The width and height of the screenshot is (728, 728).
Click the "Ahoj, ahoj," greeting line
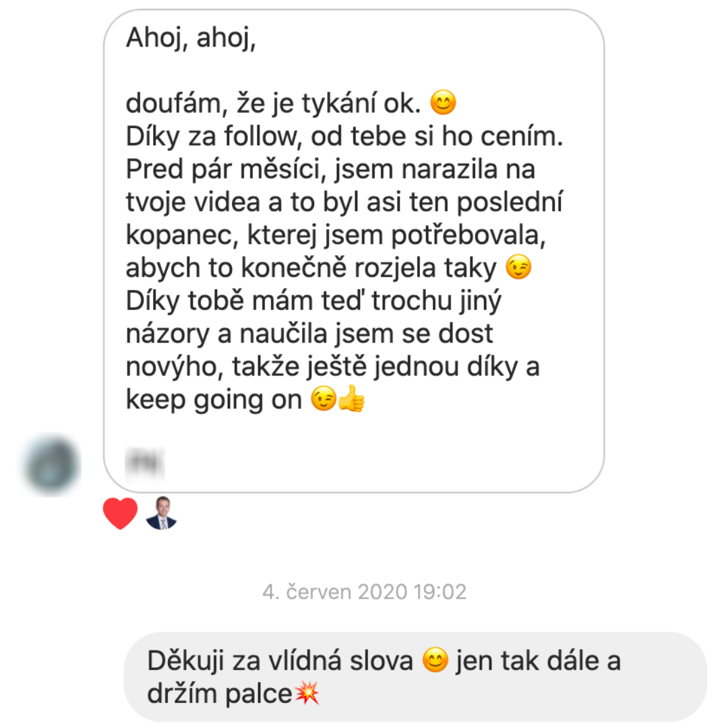click(191, 38)
